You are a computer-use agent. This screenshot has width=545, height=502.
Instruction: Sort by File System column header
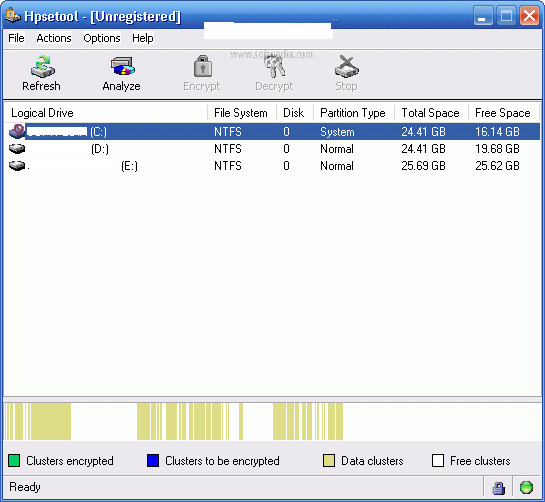pyautogui.click(x=242, y=113)
